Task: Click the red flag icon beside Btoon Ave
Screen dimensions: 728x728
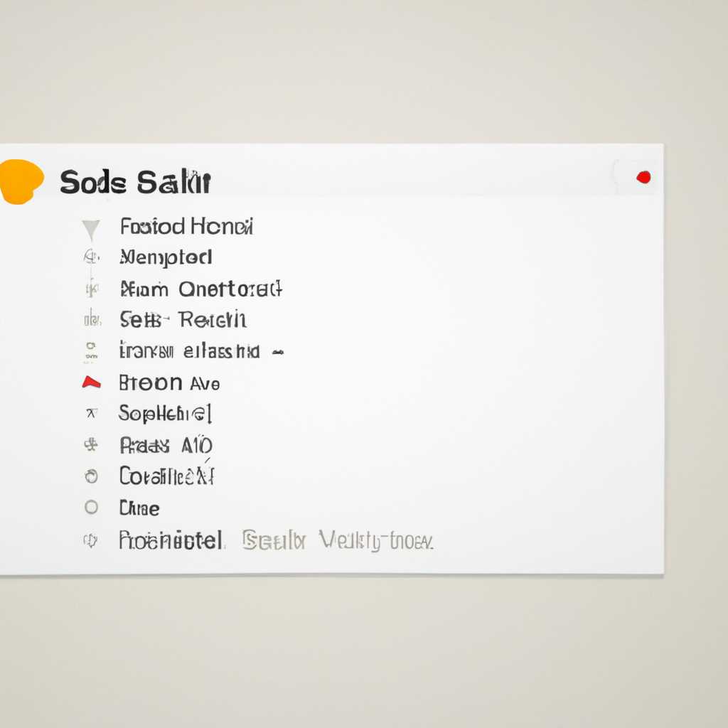Action: [91, 382]
